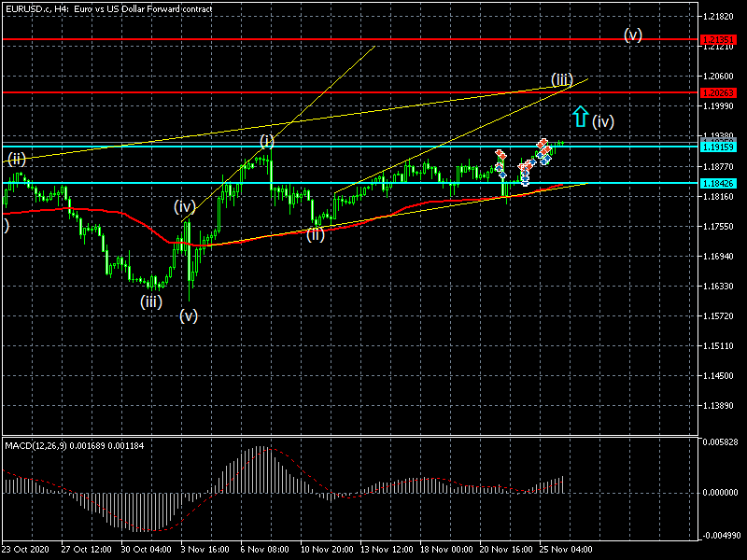
Task: Select the (v) wave label on the 1.21351 line
Action: click(633, 35)
